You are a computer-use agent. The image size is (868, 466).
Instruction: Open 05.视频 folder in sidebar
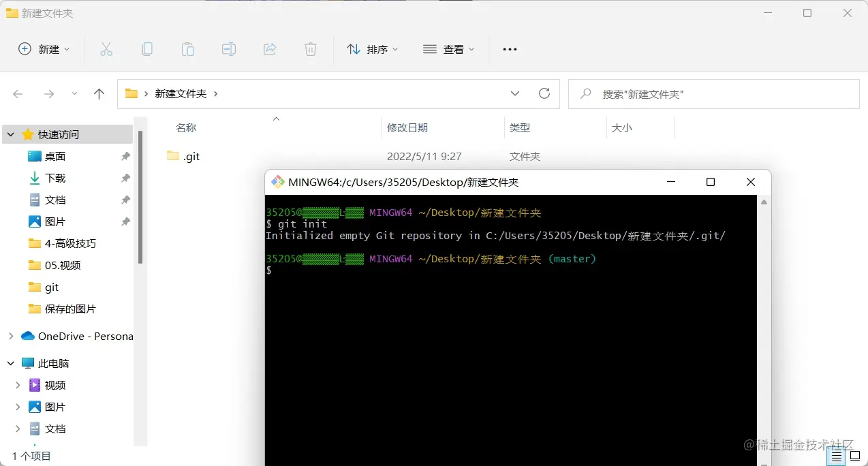pyautogui.click(x=63, y=265)
